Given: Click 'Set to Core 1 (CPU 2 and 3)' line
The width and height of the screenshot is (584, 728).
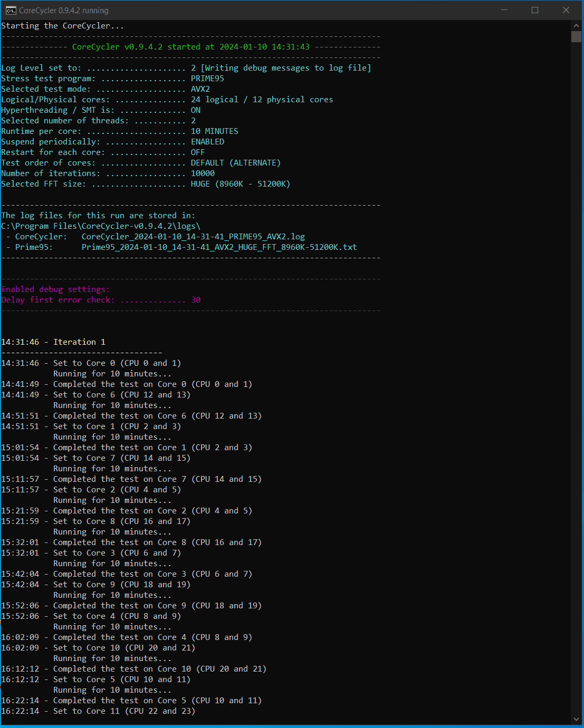Looking at the screenshot, I should (x=91, y=426).
